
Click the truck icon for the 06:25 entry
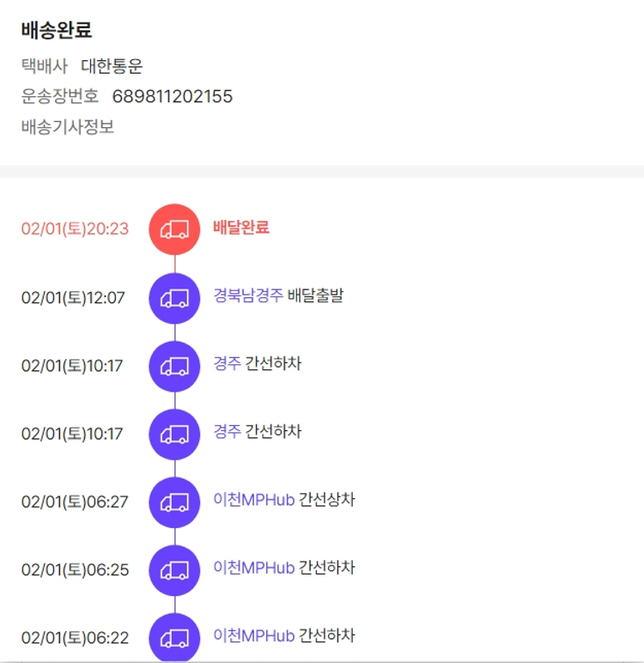pos(174,569)
